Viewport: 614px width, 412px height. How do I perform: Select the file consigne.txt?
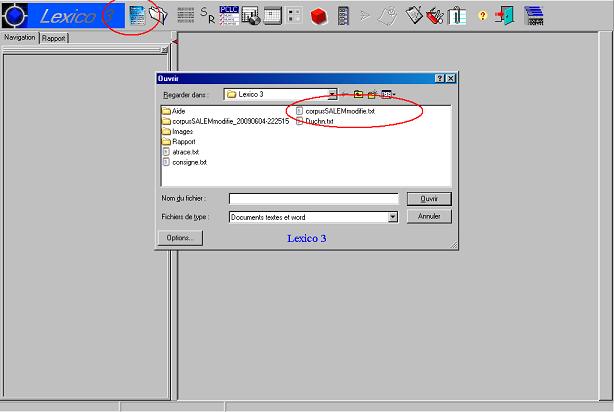tap(185, 162)
